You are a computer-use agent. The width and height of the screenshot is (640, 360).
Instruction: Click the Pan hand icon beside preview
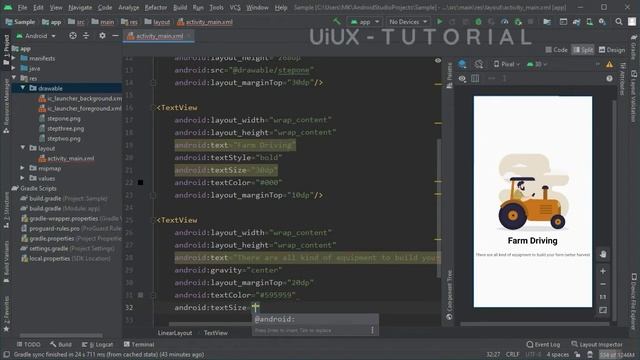pos(603,254)
